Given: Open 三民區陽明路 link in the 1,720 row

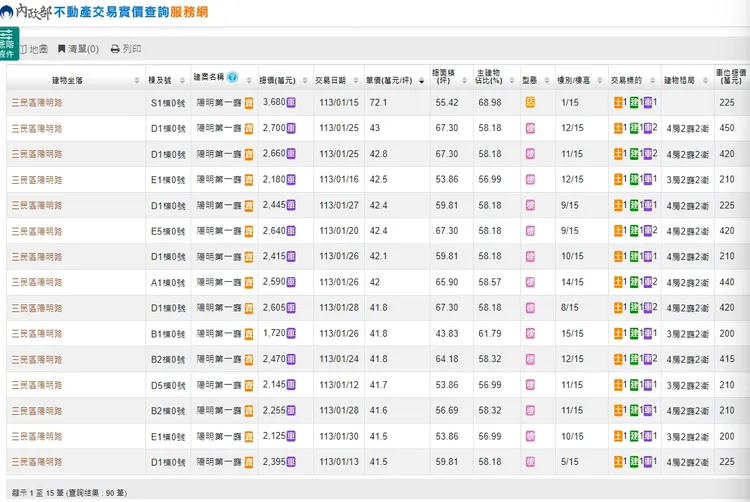Looking at the screenshot, I should coord(37,334).
